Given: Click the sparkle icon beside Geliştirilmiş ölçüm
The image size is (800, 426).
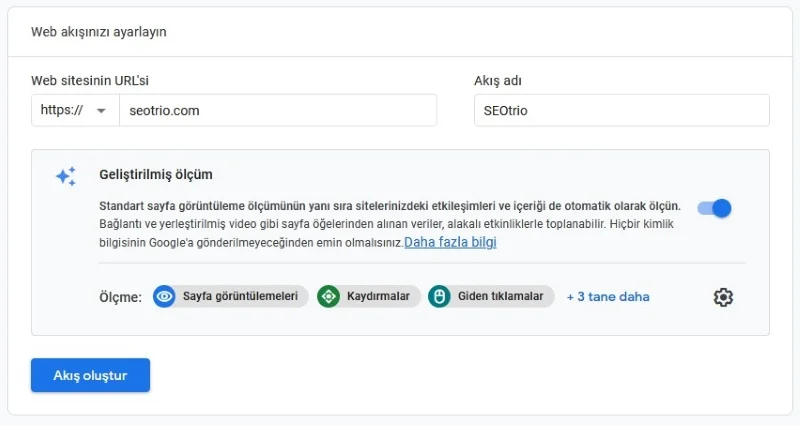Looking at the screenshot, I should [x=66, y=177].
